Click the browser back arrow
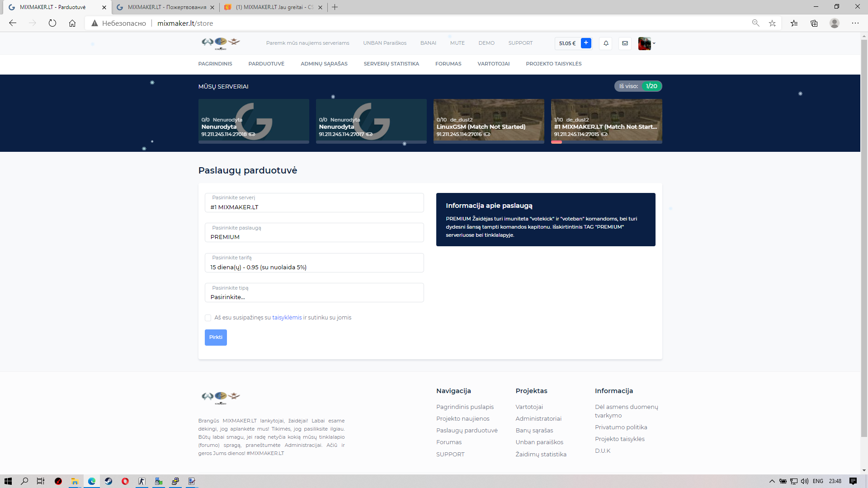The height and width of the screenshot is (488, 868). point(13,23)
